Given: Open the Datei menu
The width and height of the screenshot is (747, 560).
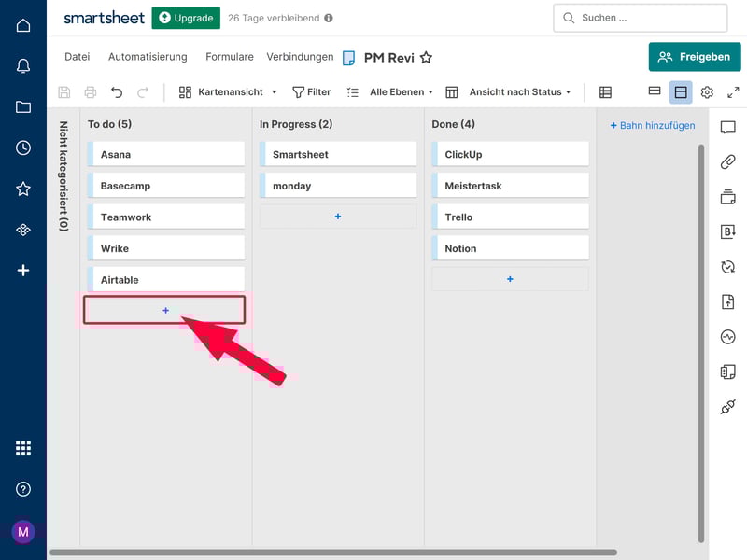Looking at the screenshot, I should 77,57.
